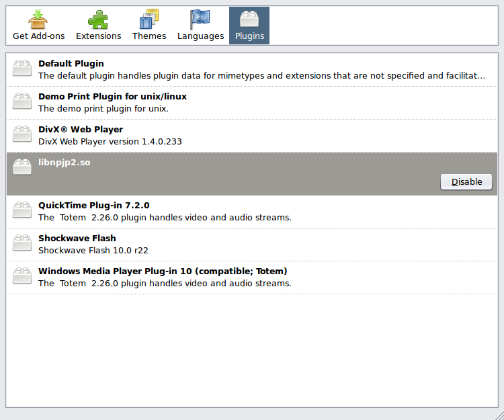Select the Demo Print Plugin for unix/linux title
Viewport: 504px width, 420px height.
112,96
